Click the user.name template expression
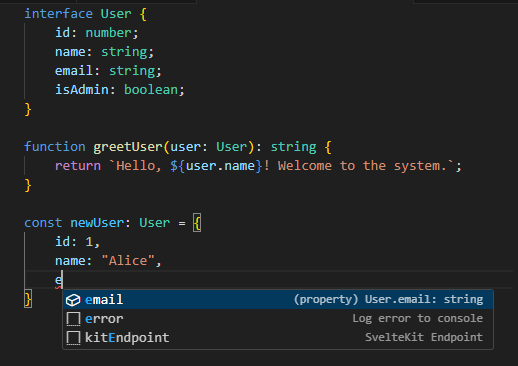 [220, 166]
